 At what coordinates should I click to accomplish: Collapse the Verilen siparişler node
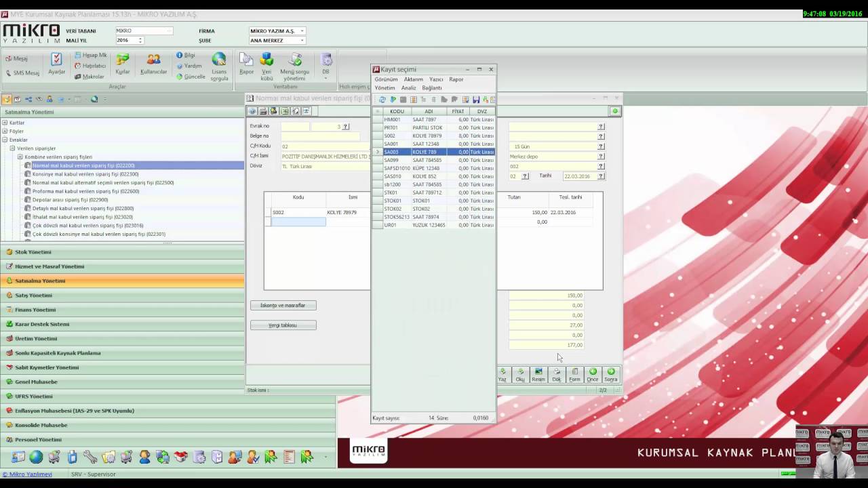tap(12, 148)
